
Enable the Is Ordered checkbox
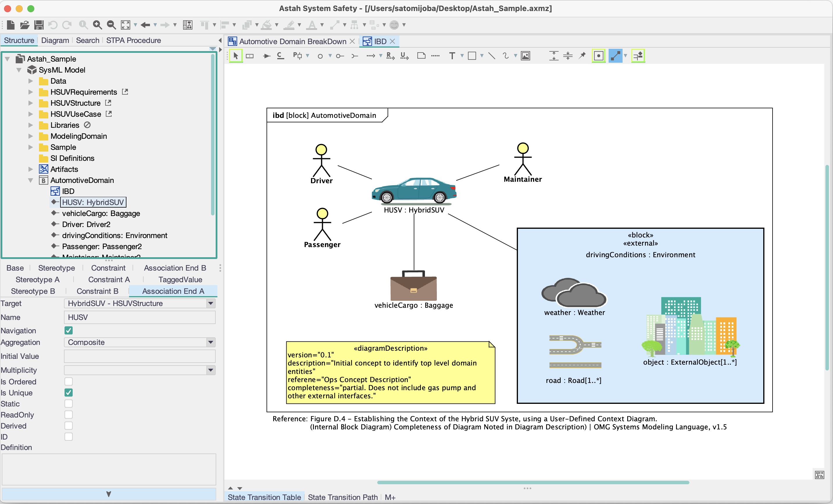(x=69, y=381)
